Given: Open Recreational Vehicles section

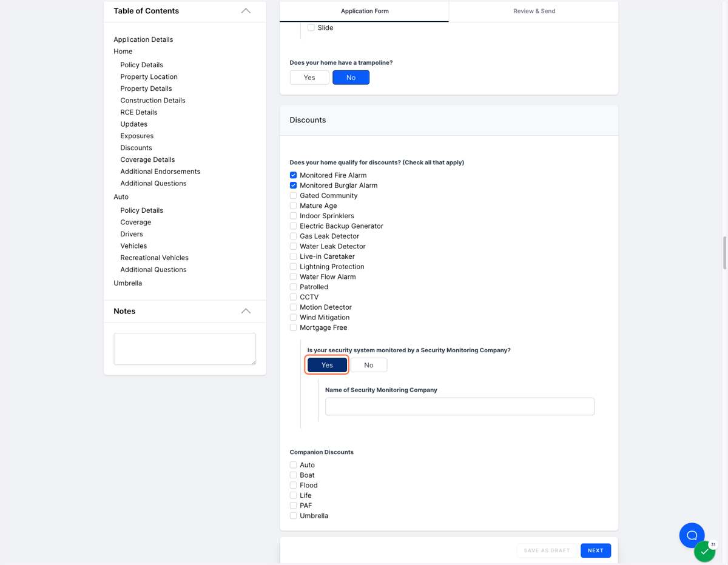Looking at the screenshot, I should pyautogui.click(x=154, y=258).
